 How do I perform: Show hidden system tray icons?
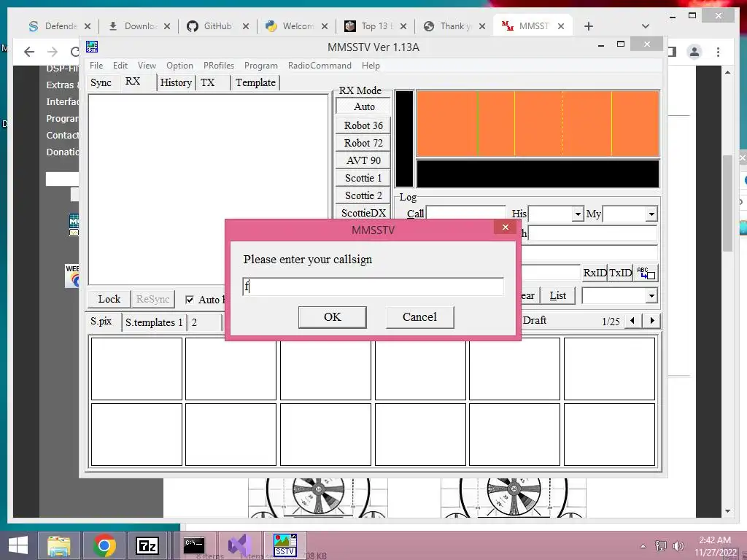point(643,546)
